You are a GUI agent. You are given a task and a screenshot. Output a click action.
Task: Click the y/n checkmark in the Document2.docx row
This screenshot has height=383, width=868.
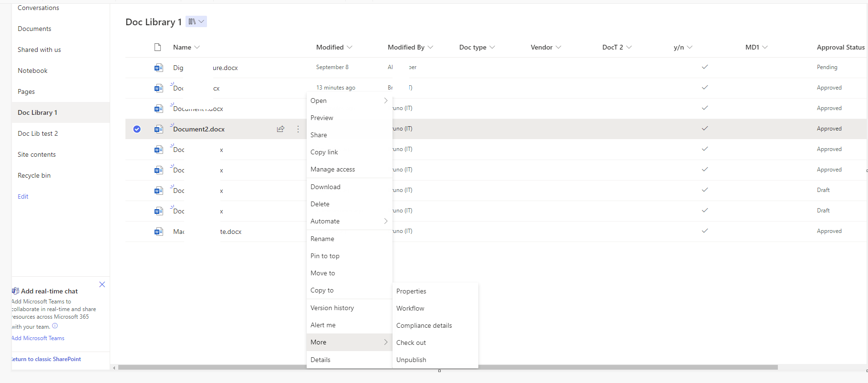705,129
